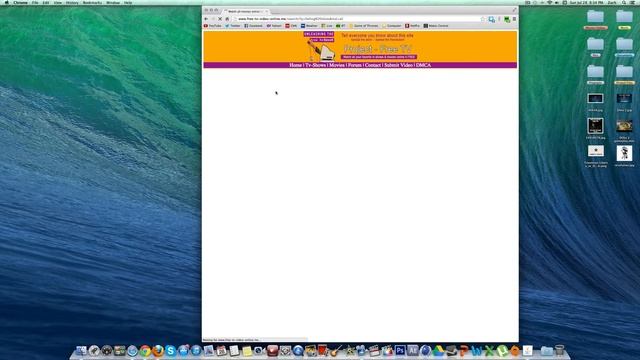Screen dimensions: 640x360
Task: Open App Store from the Dock
Action: click(183, 351)
